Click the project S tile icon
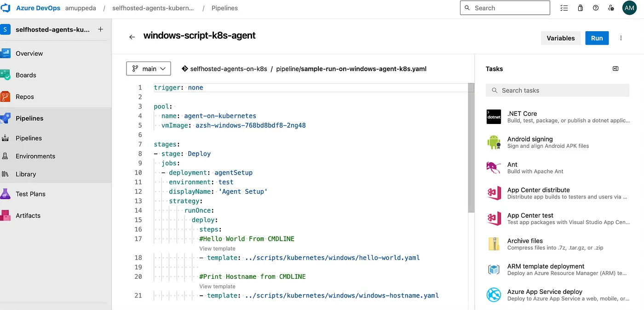The image size is (644, 310). [x=5, y=29]
